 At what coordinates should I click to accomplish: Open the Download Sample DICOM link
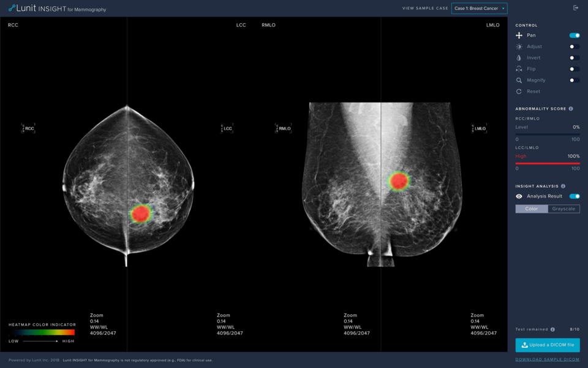pyautogui.click(x=547, y=359)
